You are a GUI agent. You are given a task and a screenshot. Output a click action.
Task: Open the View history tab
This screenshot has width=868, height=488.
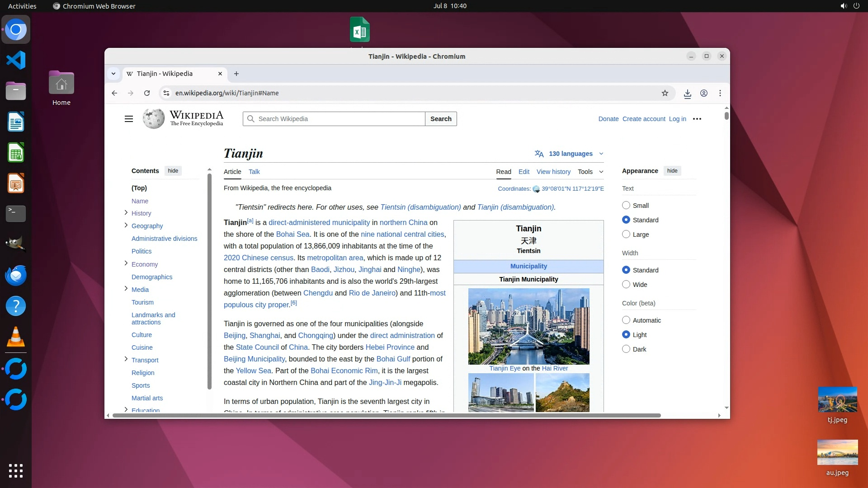553,172
